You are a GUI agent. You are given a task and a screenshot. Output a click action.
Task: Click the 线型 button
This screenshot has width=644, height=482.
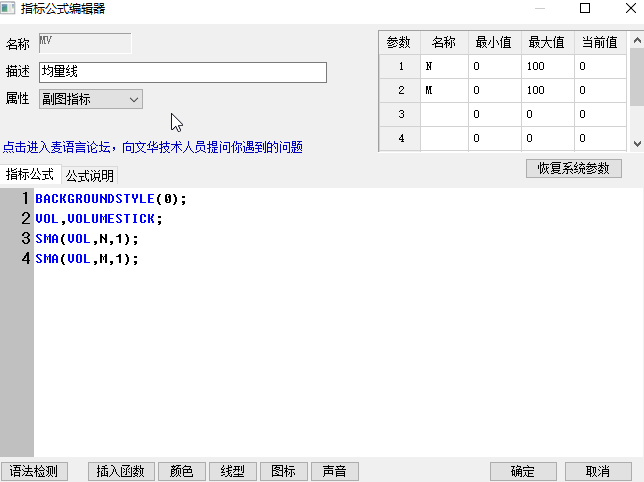click(x=233, y=471)
